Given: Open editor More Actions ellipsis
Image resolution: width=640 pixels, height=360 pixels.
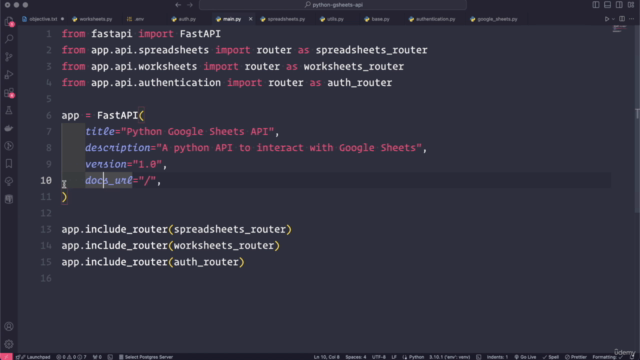Looking at the screenshot, I should [x=632, y=19].
